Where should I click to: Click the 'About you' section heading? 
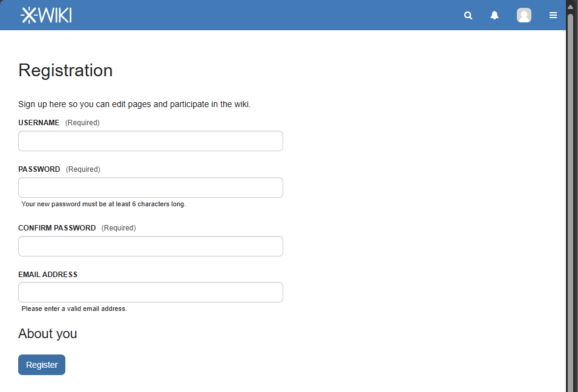pos(48,333)
